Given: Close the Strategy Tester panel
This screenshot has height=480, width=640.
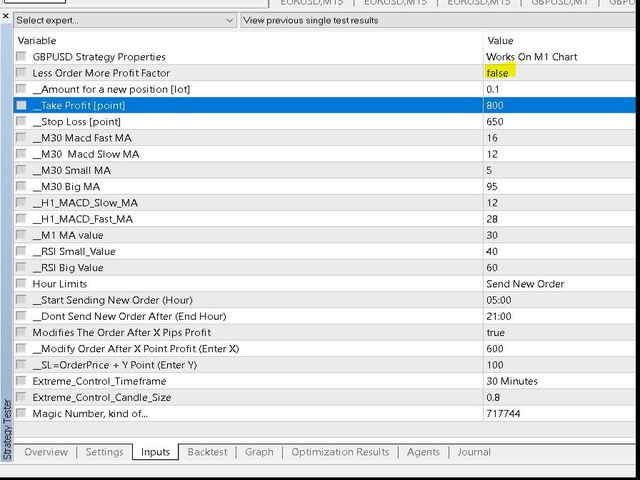Looking at the screenshot, I should pyautogui.click(x=6, y=17).
